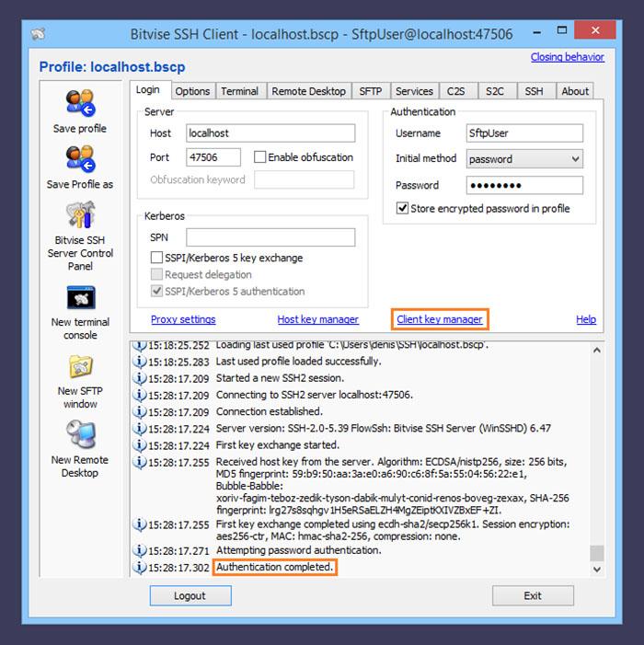Click 'Authentication completed.' log text
This screenshot has width=644, height=645.
[275, 567]
